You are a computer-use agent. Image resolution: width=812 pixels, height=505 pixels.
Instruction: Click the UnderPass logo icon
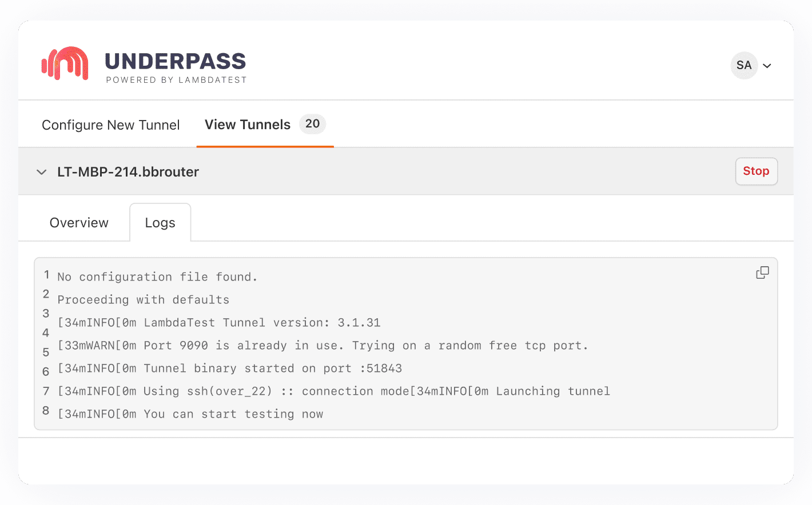coord(64,63)
